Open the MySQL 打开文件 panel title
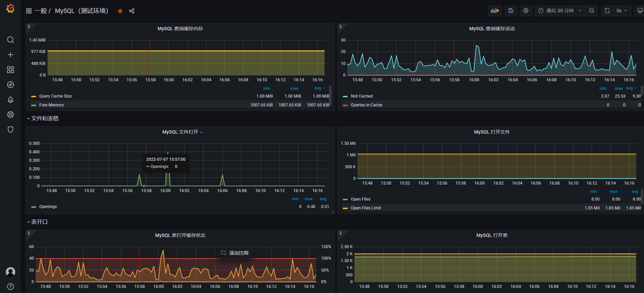 pyautogui.click(x=492, y=132)
